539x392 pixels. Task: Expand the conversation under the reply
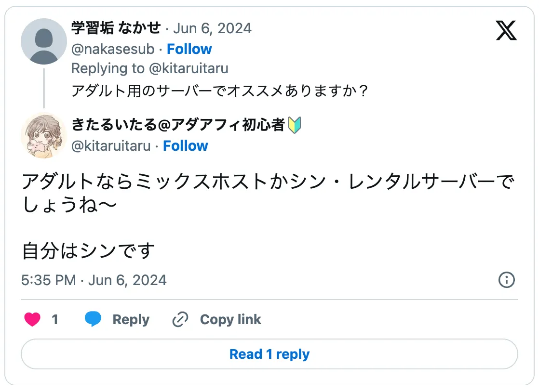click(x=269, y=353)
